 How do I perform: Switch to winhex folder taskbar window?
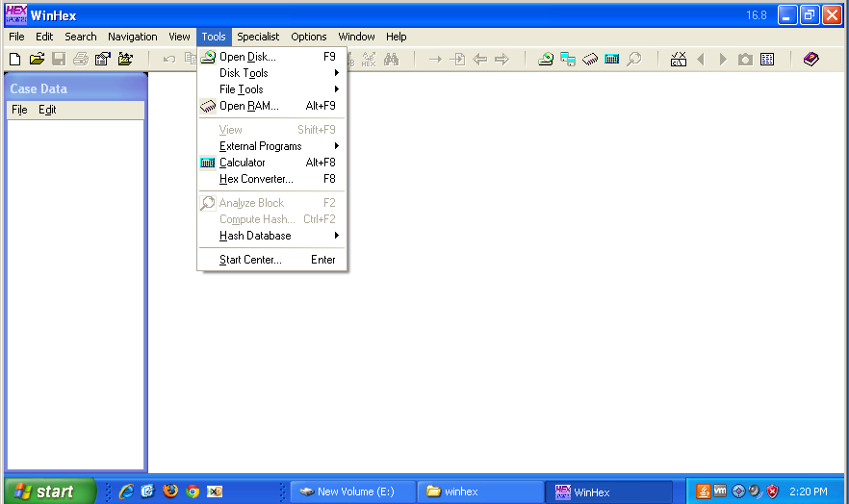481,491
